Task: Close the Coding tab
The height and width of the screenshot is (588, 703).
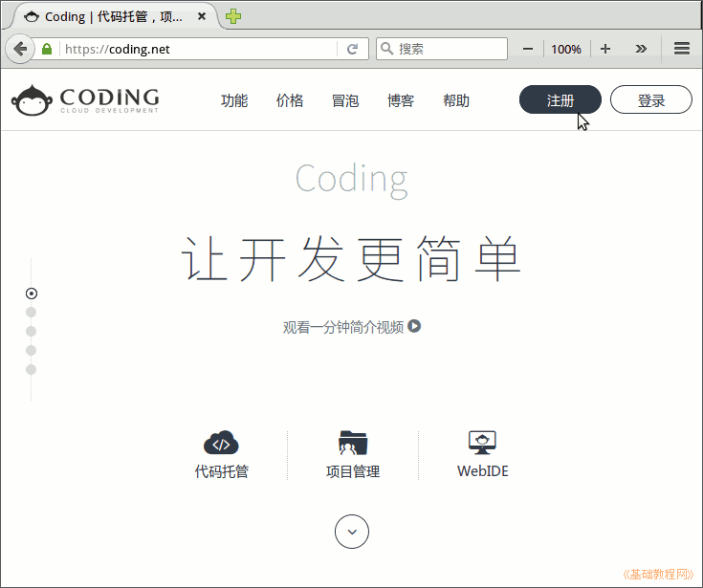Action: pyautogui.click(x=202, y=16)
